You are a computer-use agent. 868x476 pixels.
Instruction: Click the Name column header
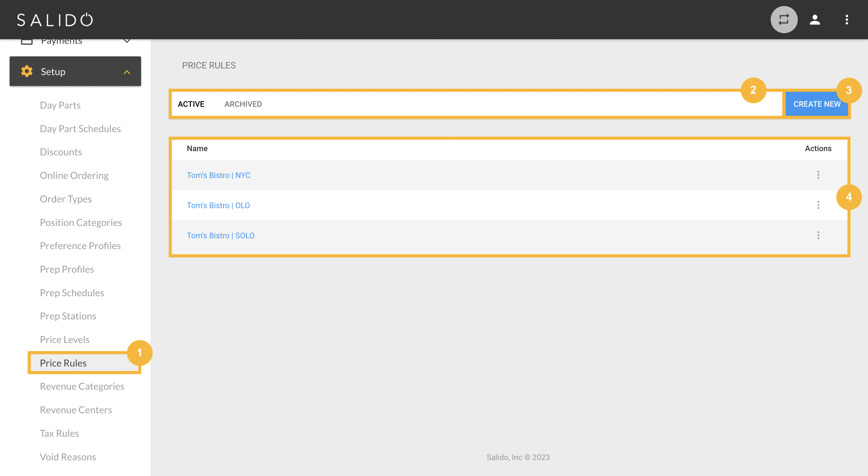[x=197, y=148]
